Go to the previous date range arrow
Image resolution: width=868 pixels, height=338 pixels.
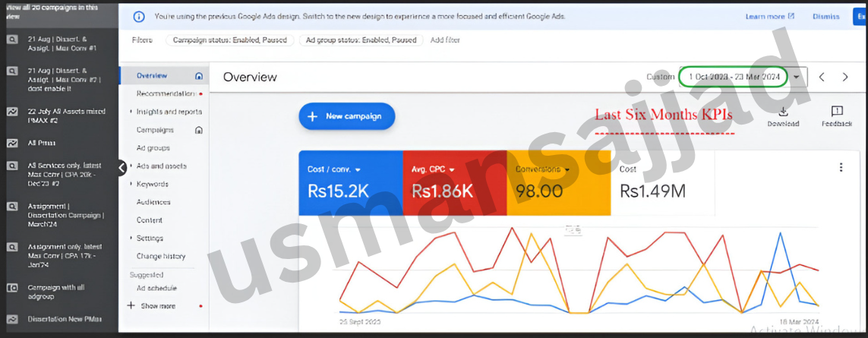(822, 77)
